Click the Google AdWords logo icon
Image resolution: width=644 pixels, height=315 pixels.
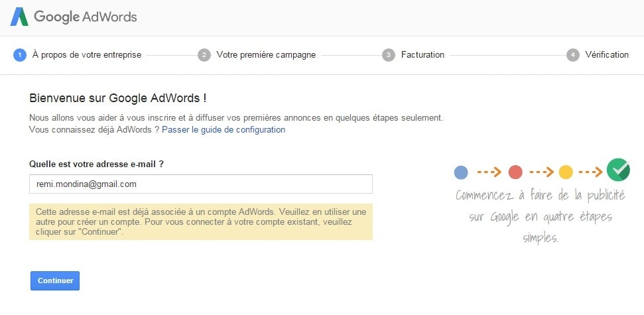tap(19, 17)
